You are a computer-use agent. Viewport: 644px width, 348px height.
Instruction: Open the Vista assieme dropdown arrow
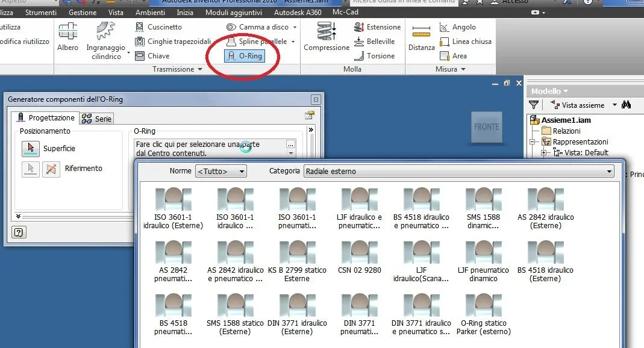coord(614,105)
